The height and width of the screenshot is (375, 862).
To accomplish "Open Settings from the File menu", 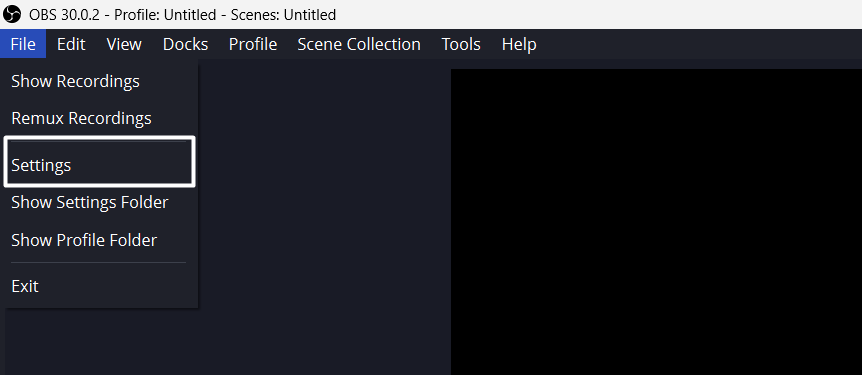I will (x=100, y=165).
